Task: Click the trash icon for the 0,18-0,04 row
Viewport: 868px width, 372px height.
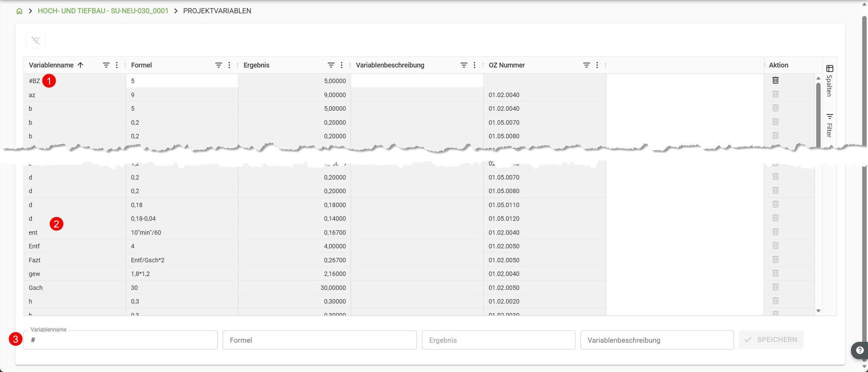Action: pyautogui.click(x=776, y=218)
